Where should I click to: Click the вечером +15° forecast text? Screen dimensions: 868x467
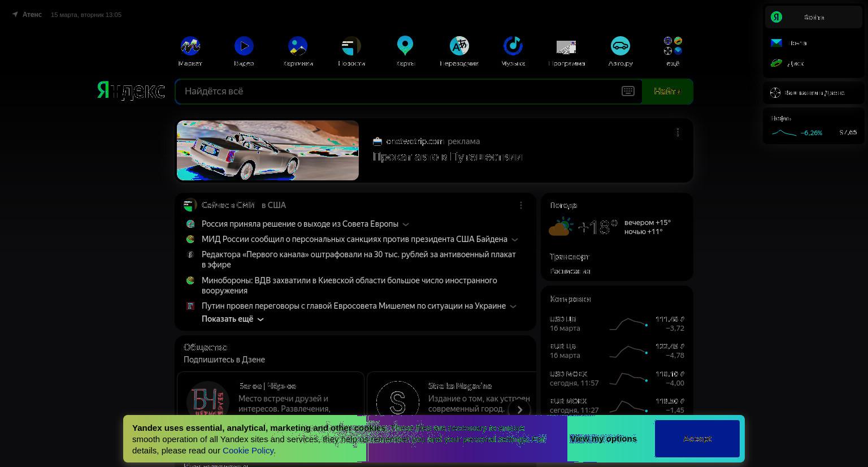[648, 223]
